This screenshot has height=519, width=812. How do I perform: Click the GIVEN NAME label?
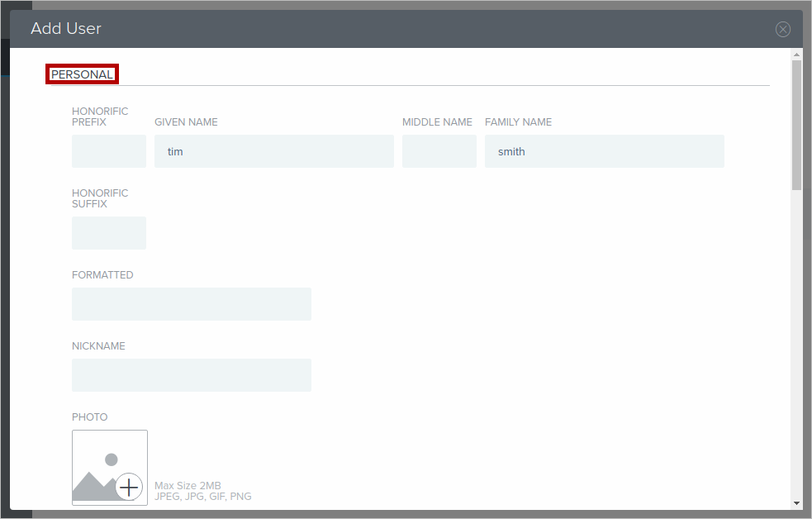(x=186, y=122)
